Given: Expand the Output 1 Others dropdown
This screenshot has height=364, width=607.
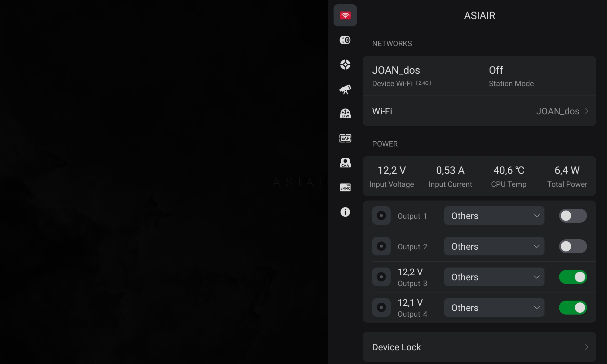Looking at the screenshot, I should click(x=494, y=216).
